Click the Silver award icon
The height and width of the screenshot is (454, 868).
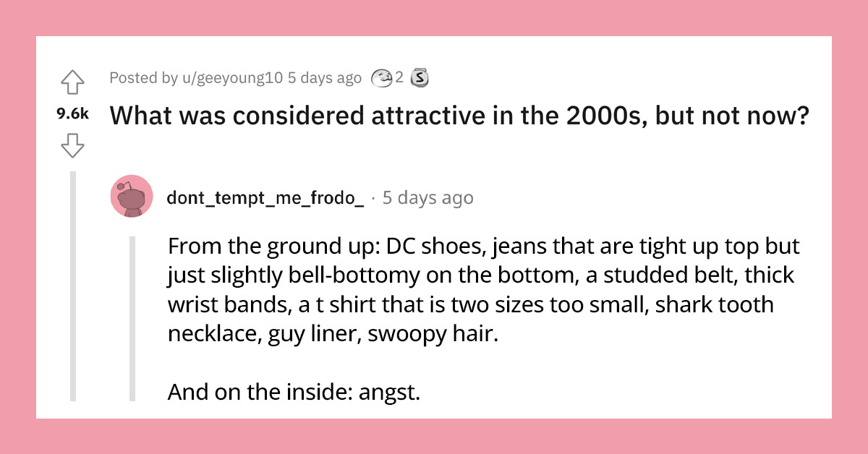[x=418, y=77]
